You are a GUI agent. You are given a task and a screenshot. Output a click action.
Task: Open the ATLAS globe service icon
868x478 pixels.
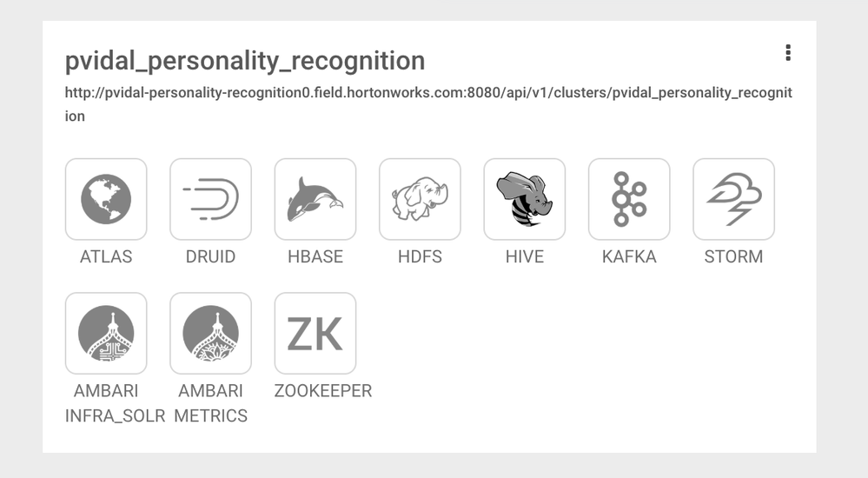(x=106, y=199)
